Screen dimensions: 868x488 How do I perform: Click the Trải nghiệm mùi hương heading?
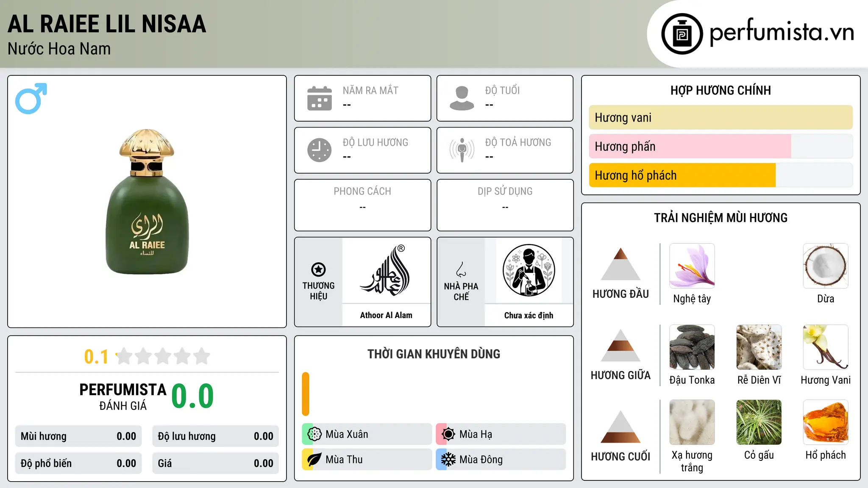[721, 218]
